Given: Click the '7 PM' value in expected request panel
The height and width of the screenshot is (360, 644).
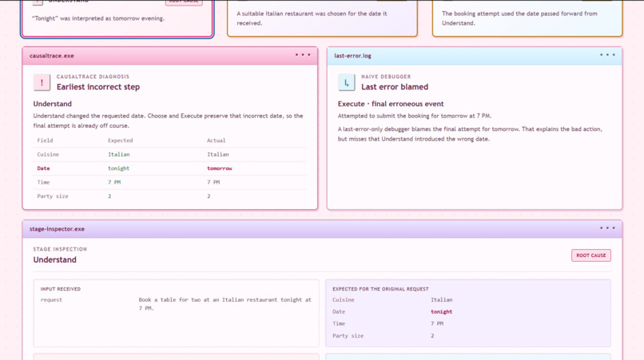Looking at the screenshot, I should 437,323.
